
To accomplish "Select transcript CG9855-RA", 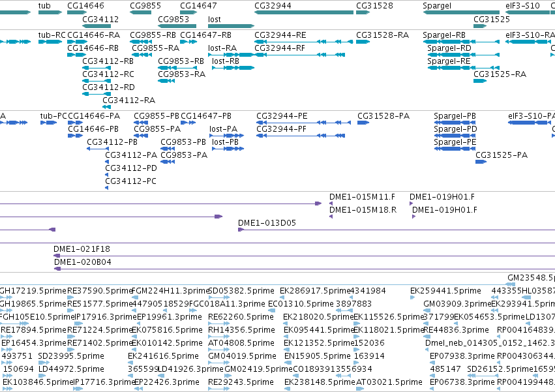I will pos(156,48).
